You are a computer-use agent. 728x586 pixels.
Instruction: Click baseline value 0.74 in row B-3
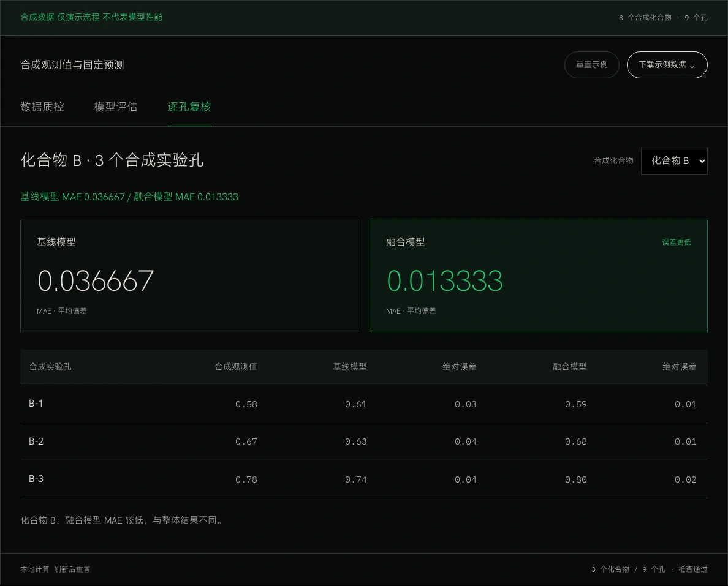click(x=355, y=479)
